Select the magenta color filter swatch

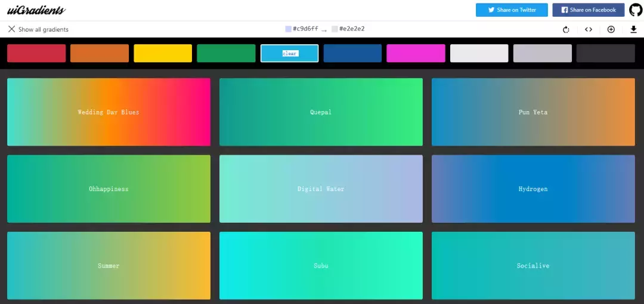416,54
